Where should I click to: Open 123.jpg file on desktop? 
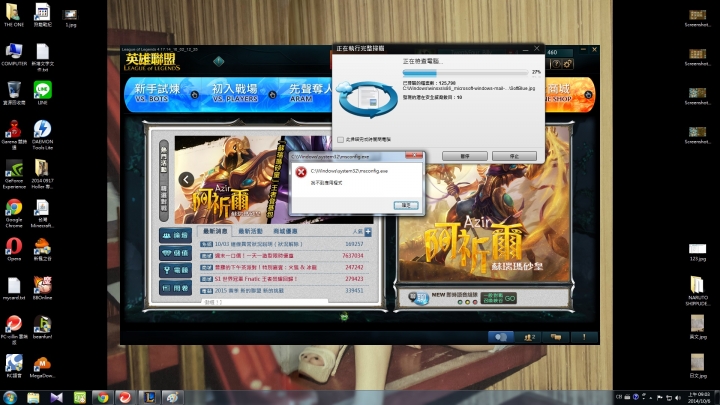pyautogui.click(x=697, y=252)
